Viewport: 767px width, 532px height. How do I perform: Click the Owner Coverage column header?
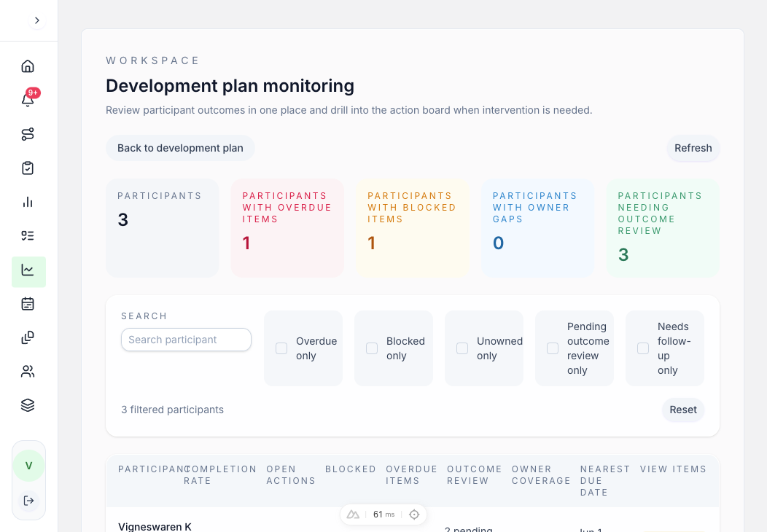[x=541, y=474]
